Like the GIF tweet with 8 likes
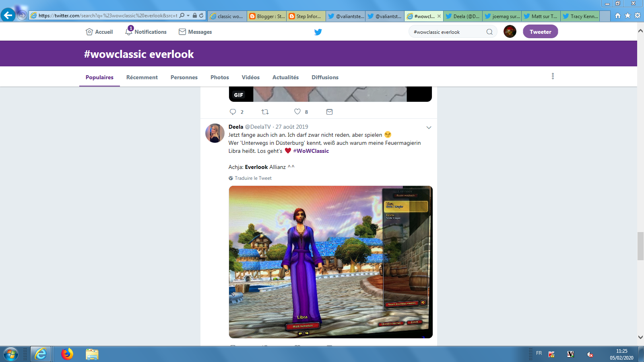Viewport: 644px width, 362px height. tap(301, 112)
